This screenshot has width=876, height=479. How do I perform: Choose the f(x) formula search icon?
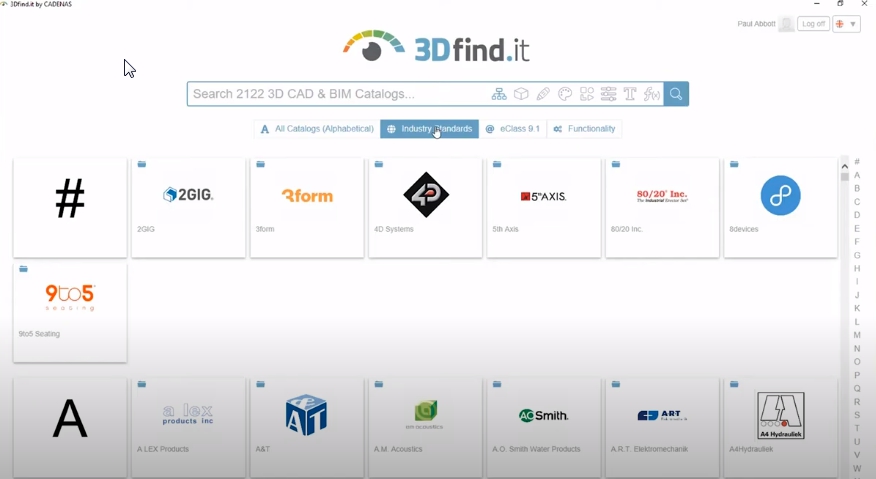(x=651, y=94)
